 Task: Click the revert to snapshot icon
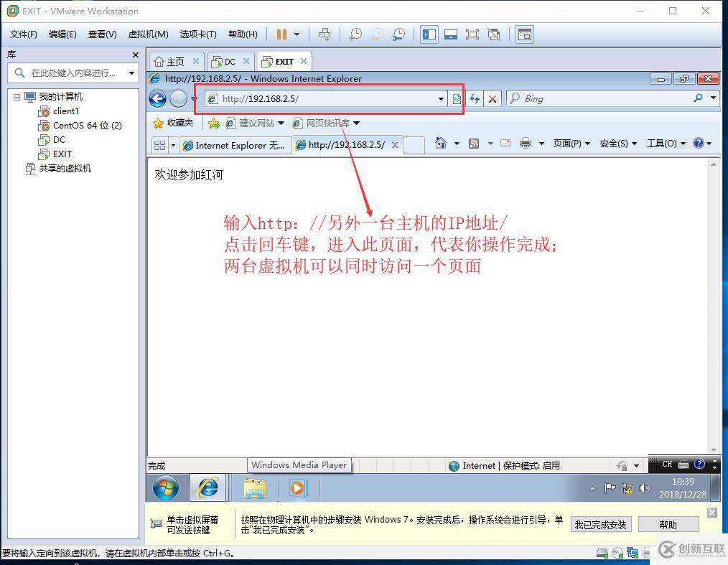coord(377,34)
